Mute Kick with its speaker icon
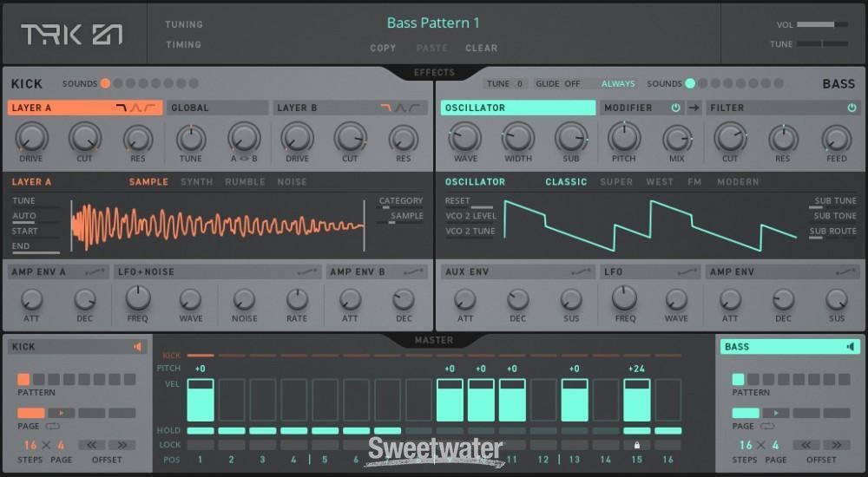Viewport: 868px width, 477px height. (x=137, y=347)
